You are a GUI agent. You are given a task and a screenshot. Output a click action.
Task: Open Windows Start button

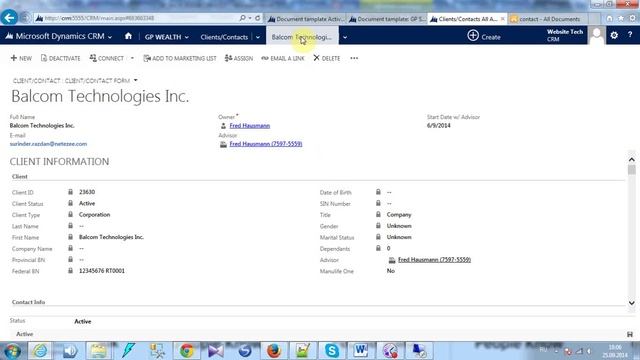click(12, 351)
